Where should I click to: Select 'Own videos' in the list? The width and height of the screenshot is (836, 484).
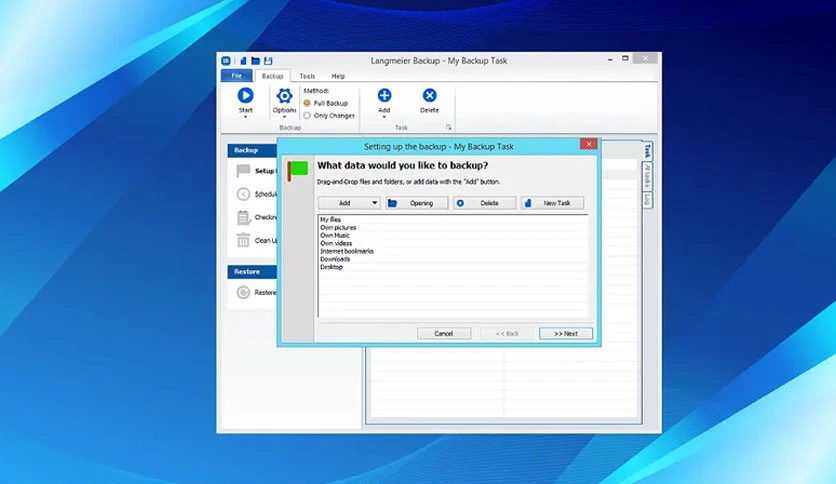pos(336,244)
